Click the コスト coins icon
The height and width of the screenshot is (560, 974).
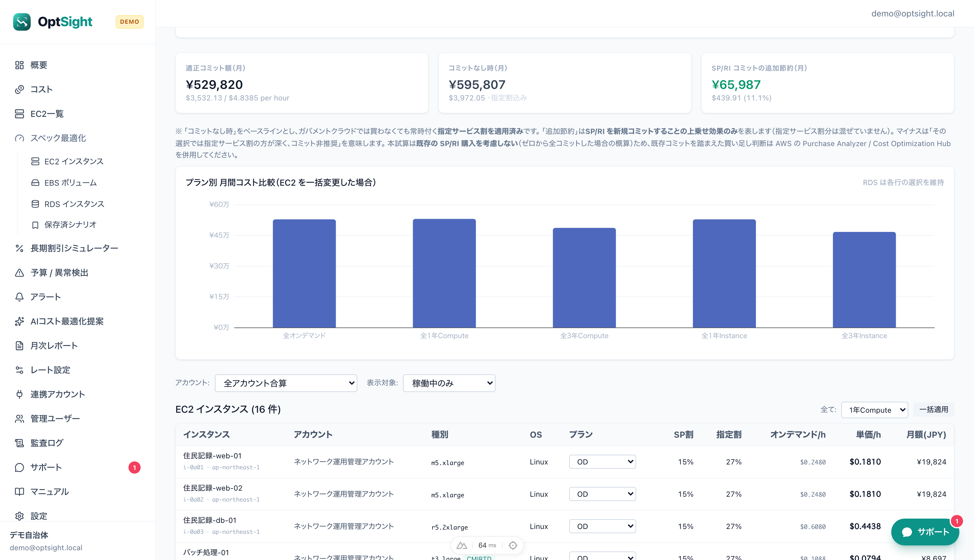(19, 89)
